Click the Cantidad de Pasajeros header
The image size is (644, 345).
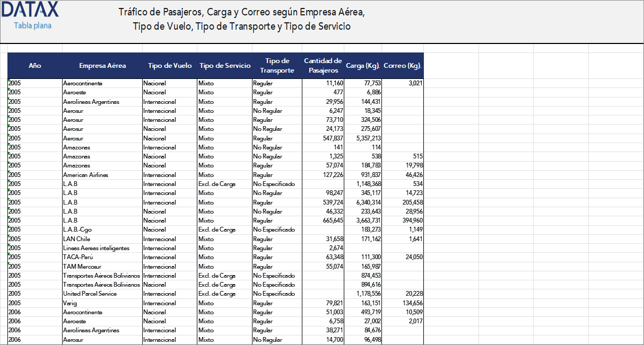coord(322,65)
